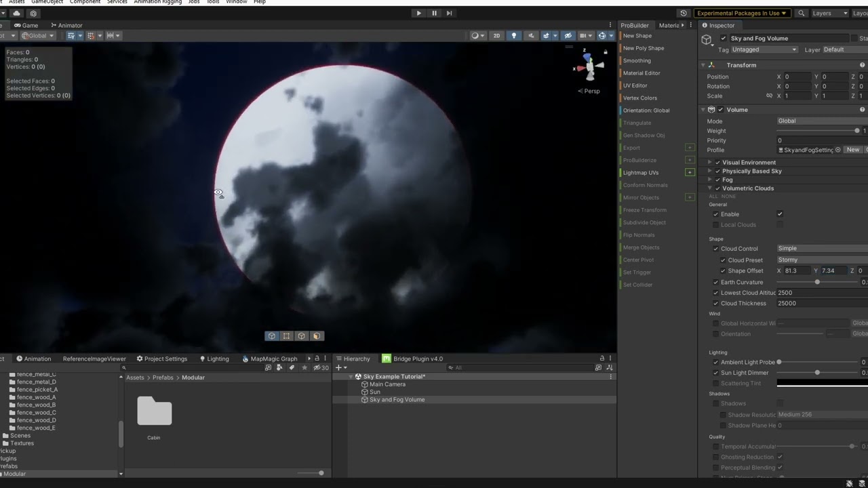Open ProBuilder Material Editor
This screenshot has width=868, height=488.
tap(642, 73)
